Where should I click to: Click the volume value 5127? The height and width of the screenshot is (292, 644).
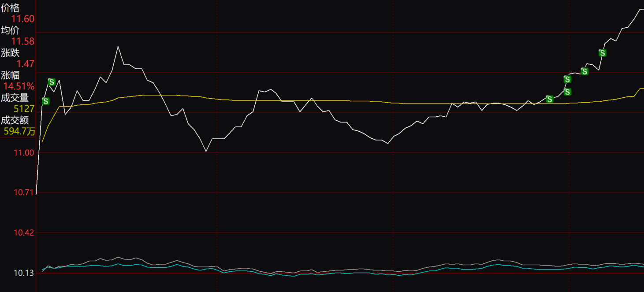24,109
